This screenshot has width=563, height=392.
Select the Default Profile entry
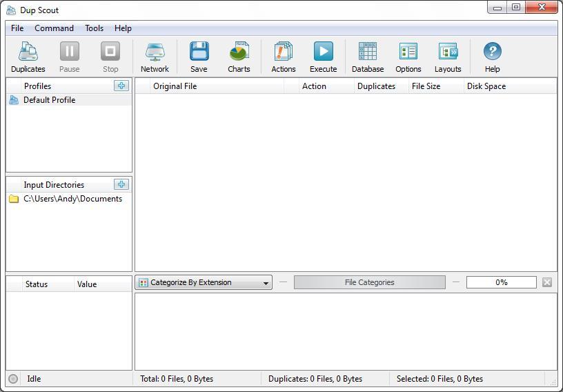(x=69, y=100)
